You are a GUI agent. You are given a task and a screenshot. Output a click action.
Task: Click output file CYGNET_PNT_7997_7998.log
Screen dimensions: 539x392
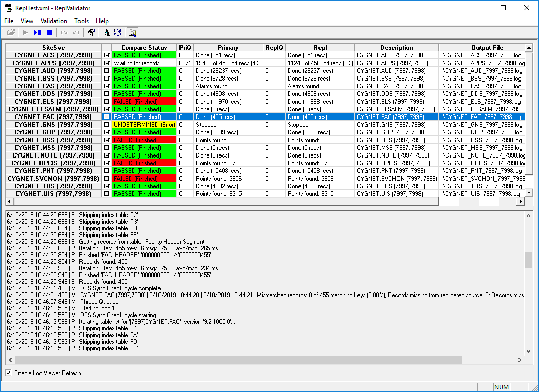[x=482, y=170]
